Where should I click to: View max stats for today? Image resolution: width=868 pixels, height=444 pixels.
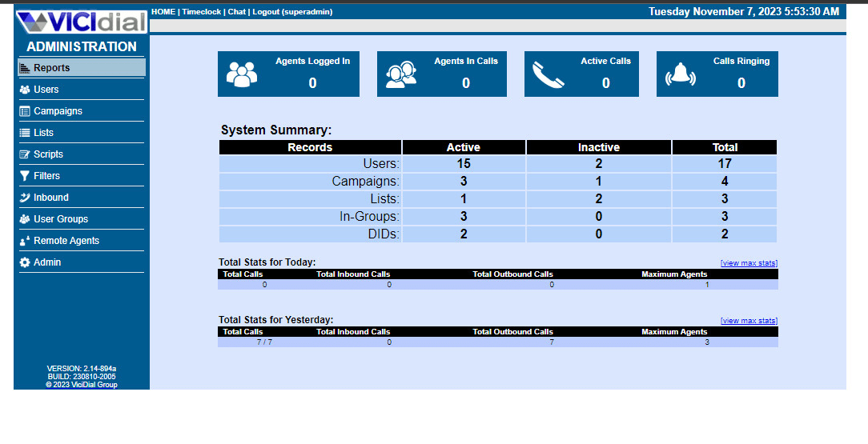click(749, 263)
